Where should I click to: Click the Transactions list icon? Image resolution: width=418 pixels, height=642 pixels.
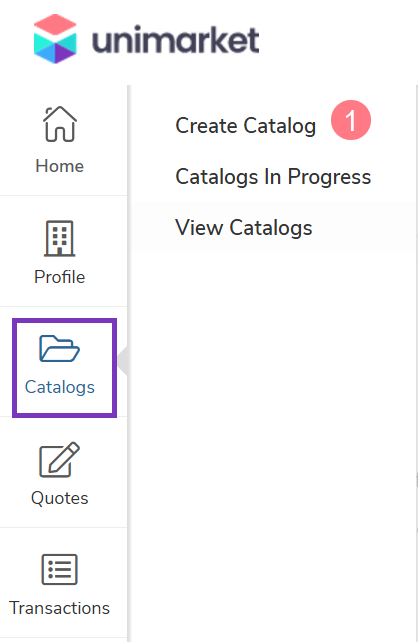coord(60,570)
